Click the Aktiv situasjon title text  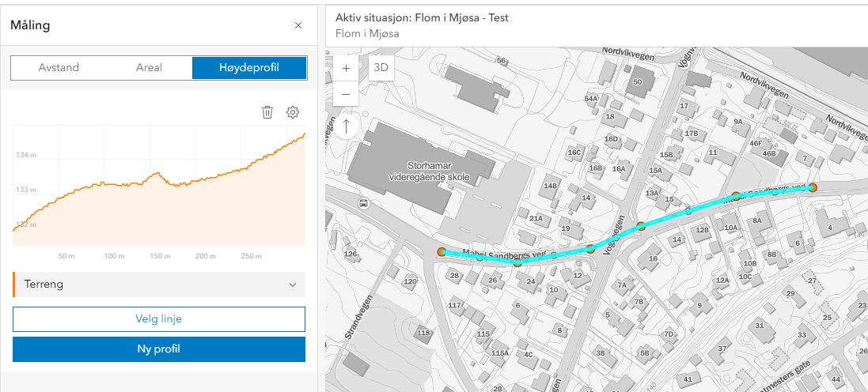pyautogui.click(x=422, y=17)
